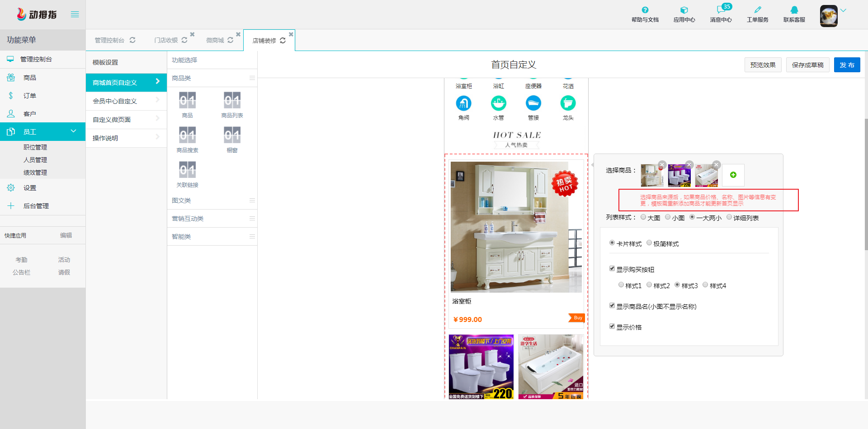
Task: Select 极简样式 radio option
Action: click(x=649, y=243)
